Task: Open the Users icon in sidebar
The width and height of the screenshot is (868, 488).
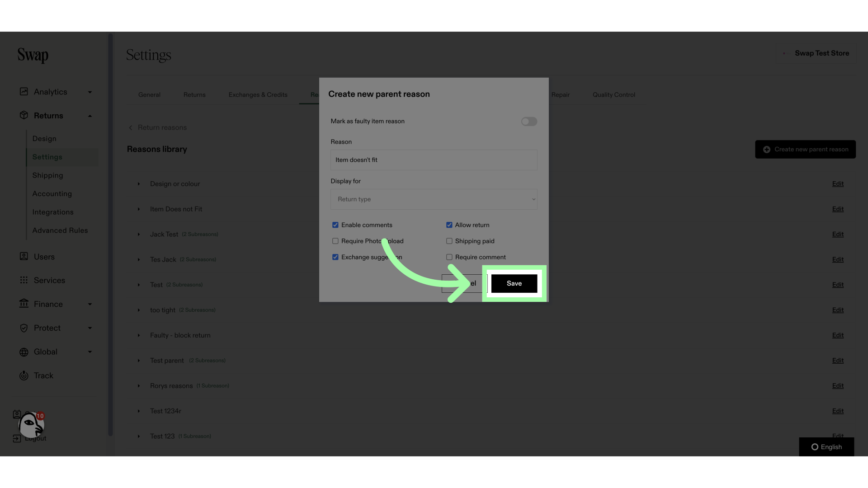Action: coord(24,256)
